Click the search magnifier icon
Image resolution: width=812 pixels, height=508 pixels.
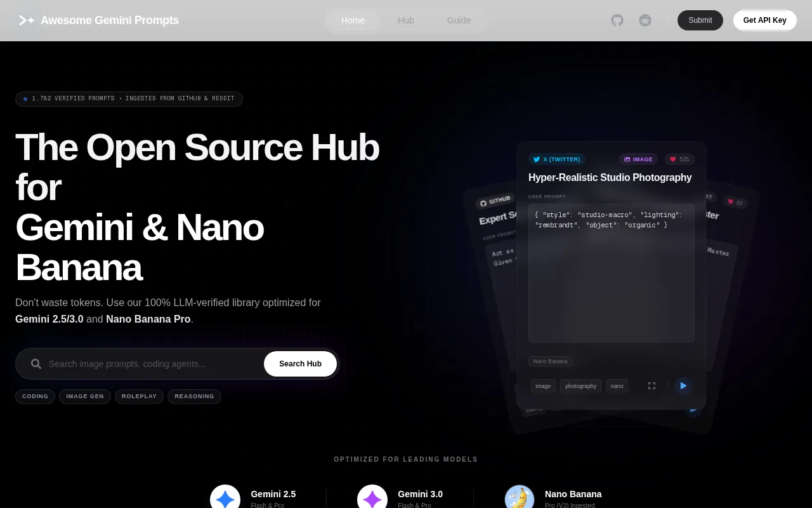[36, 364]
